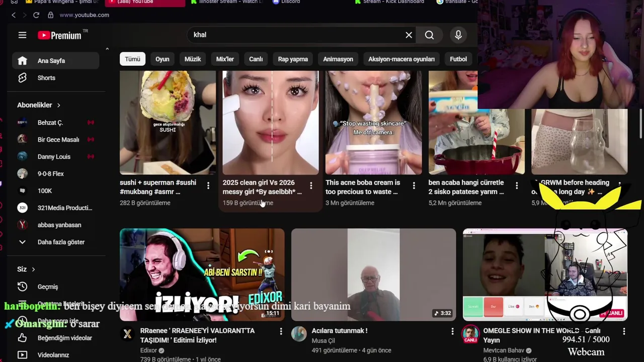Open options menu for sushi Short

pyautogui.click(x=208, y=186)
